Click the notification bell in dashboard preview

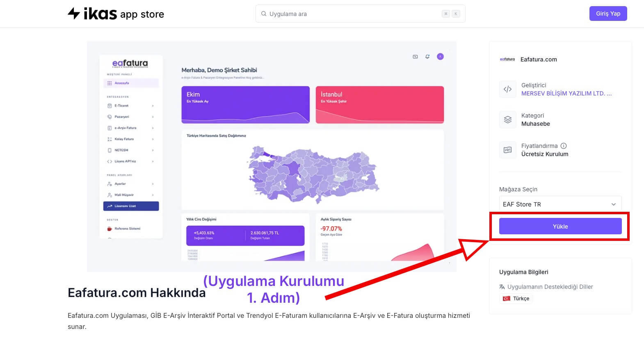coord(427,57)
